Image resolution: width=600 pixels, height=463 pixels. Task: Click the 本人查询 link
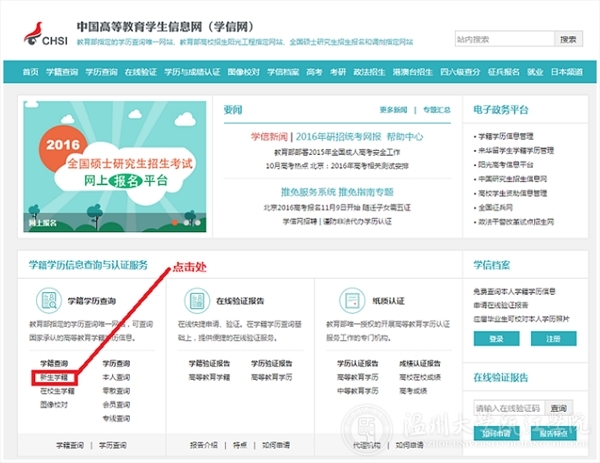coord(116,377)
